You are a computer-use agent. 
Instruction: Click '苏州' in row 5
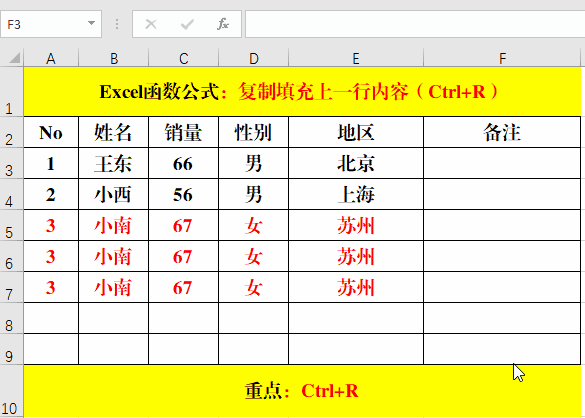coord(356,225)
